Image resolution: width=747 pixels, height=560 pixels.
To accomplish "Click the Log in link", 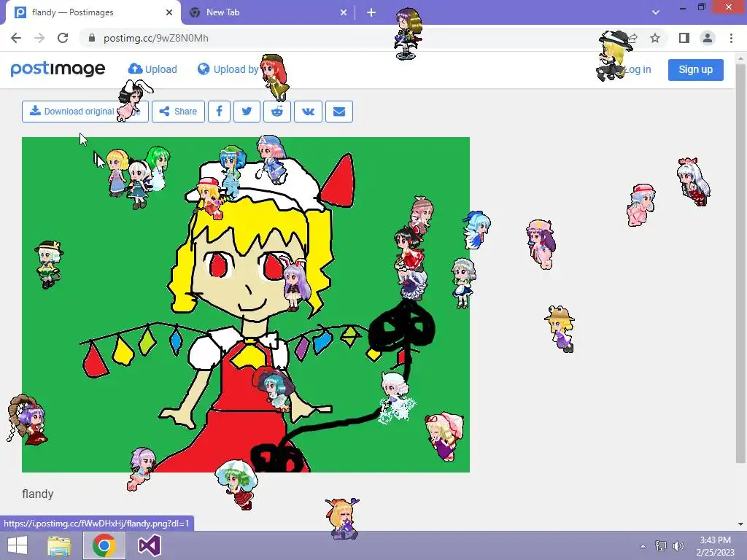I will point(637,69).
